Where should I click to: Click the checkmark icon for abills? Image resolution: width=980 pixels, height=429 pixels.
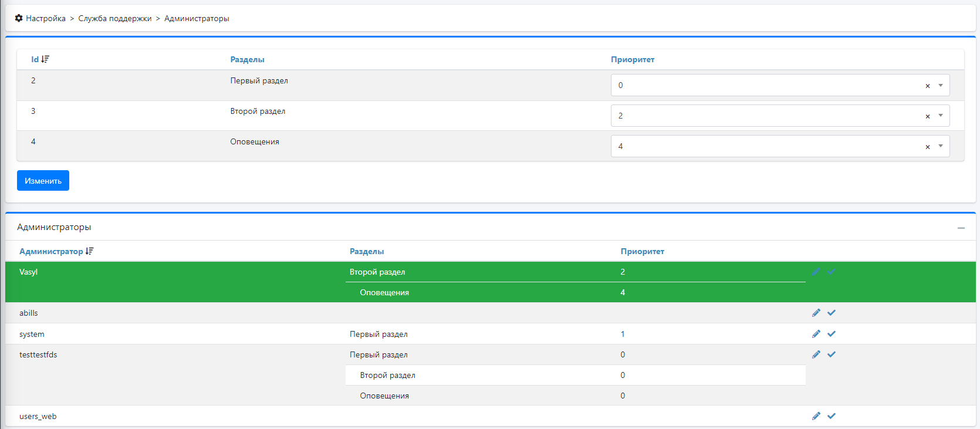[x=831, y=313]
